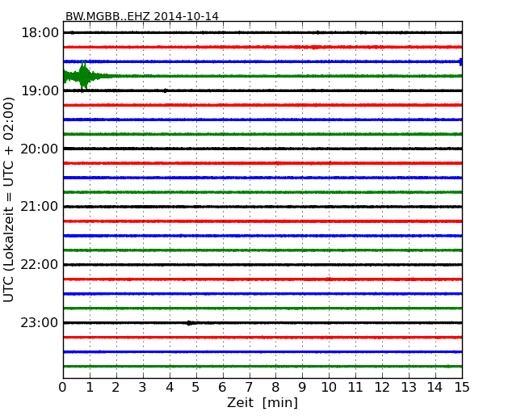Click the 5 minute tick label
The image size is (525, 420).
[196, 388]
